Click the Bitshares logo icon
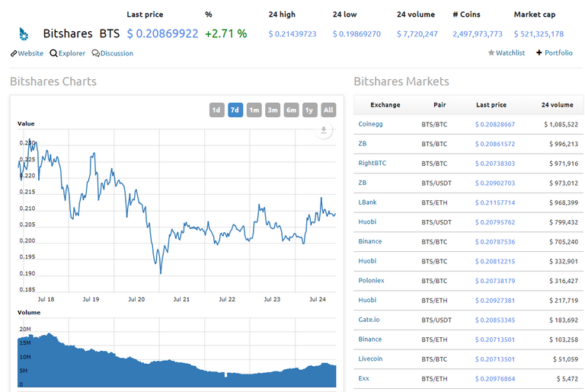Screen dimensions: 585x392 pos(23,34)
